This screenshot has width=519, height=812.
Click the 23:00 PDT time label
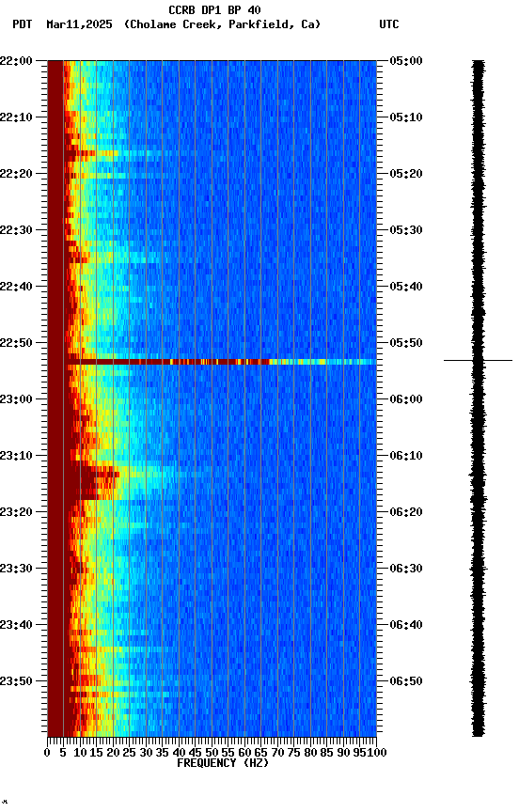click(16, 399)
